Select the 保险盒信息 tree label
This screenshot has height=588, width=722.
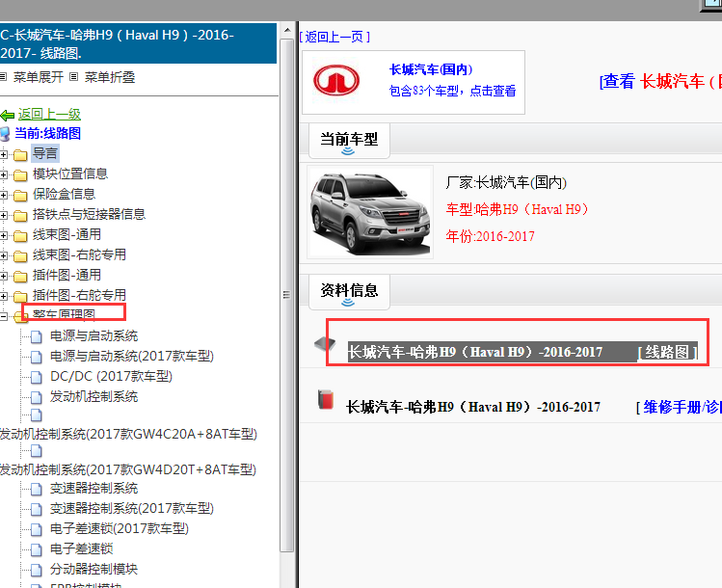click(x=64, y=194)
